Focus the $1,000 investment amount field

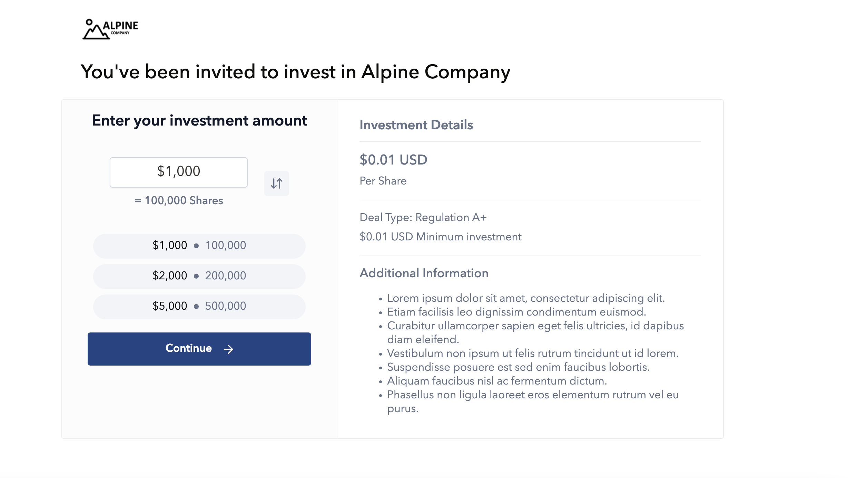click(178, 172)
